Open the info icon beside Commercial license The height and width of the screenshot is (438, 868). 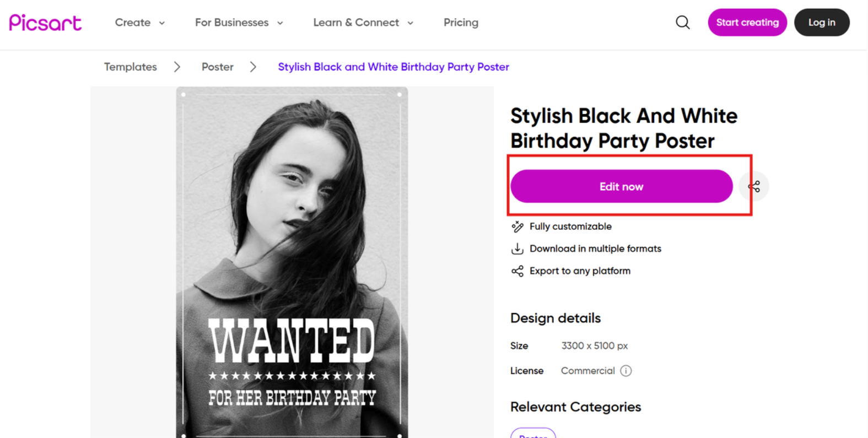pos(627,371)
